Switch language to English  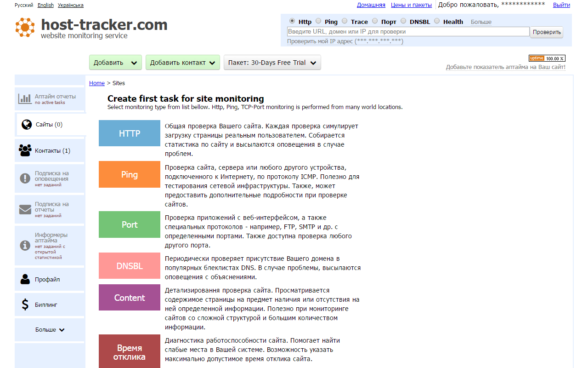(x=45, y=5)
